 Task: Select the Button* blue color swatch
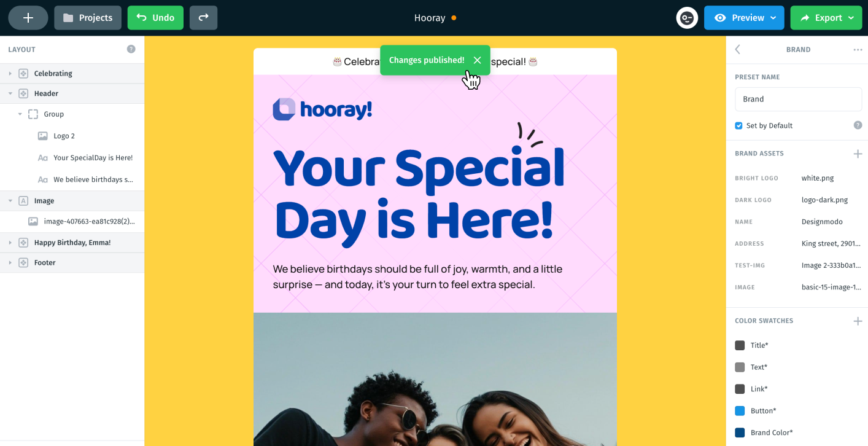[740, 411]
